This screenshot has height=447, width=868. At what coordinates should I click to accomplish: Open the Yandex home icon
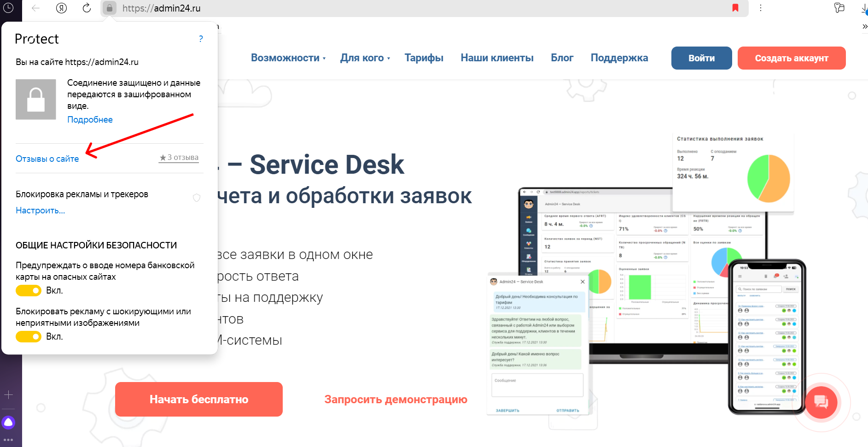(61, 8)
